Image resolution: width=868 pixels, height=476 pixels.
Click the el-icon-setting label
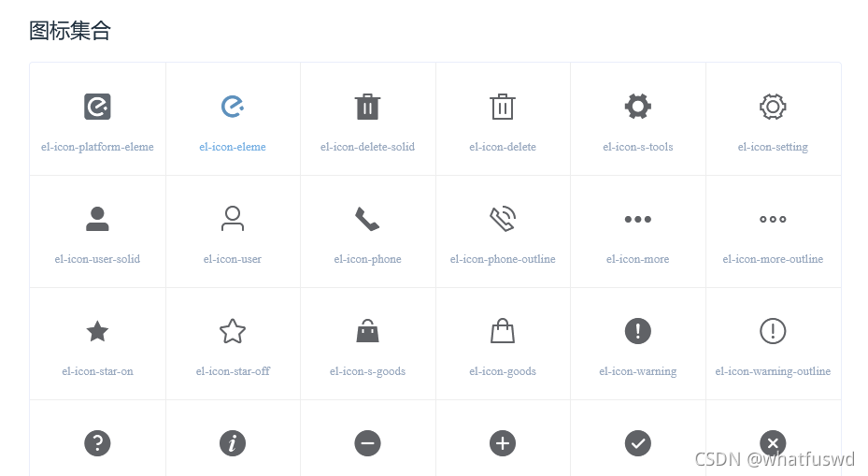[773, 147]
